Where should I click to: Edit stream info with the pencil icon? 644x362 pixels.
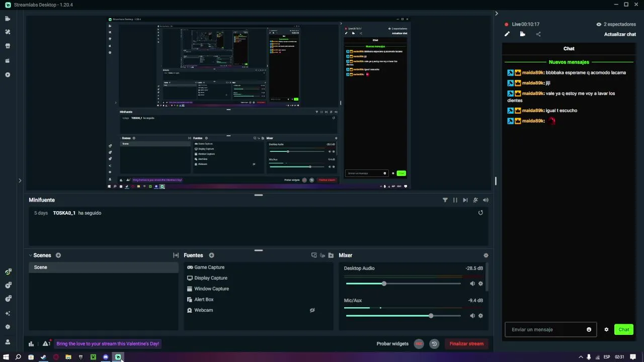tap(507, 34)
